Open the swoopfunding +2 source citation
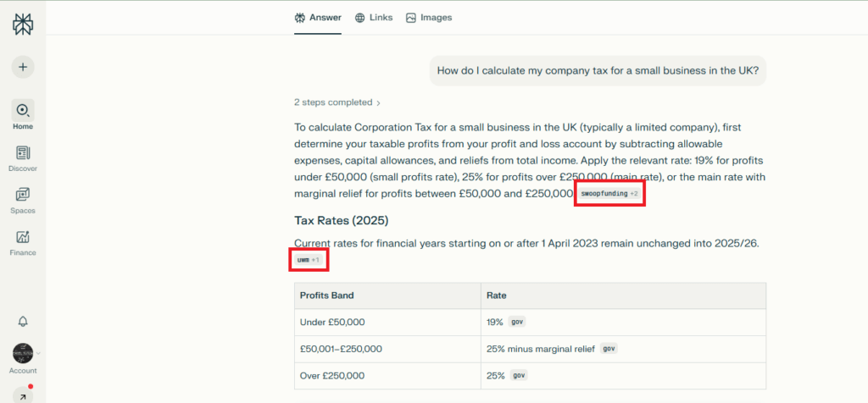 point(609,194)
